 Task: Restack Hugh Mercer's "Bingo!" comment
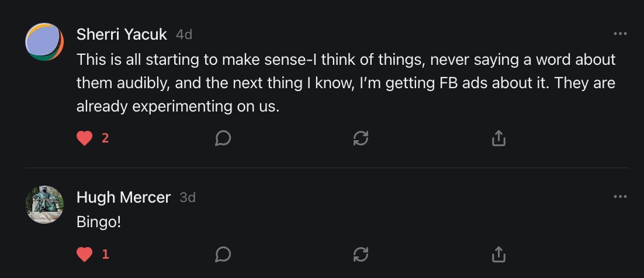pyautogui.click(x=361, y=255)
